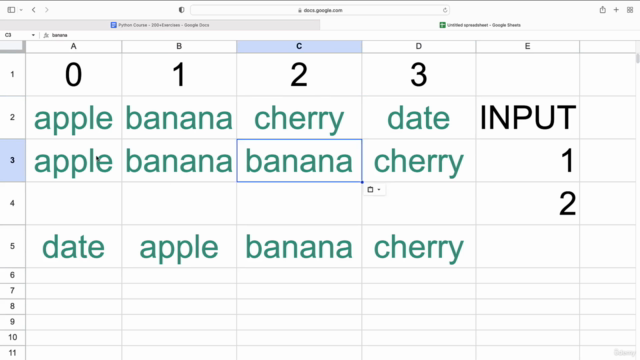Select column D header
640x360 pixels.
click(x=418, y=47)
